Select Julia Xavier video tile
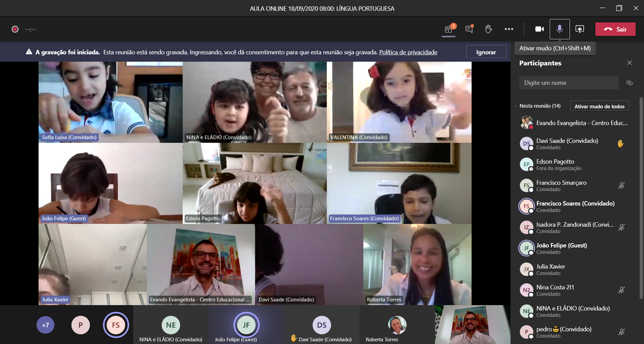Viewport: 644px width, 344px height. tap(93, 265)
